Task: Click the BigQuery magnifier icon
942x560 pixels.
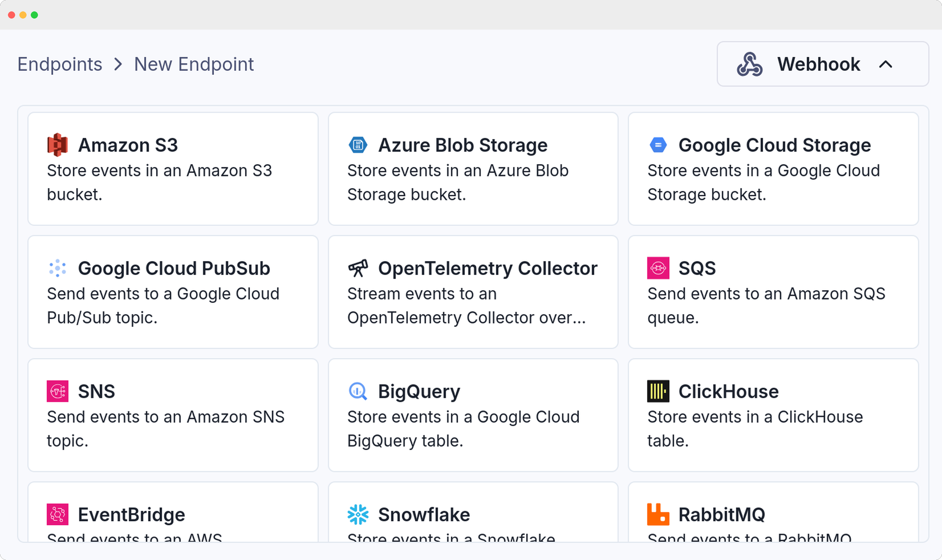Action: tap(358, 391)
